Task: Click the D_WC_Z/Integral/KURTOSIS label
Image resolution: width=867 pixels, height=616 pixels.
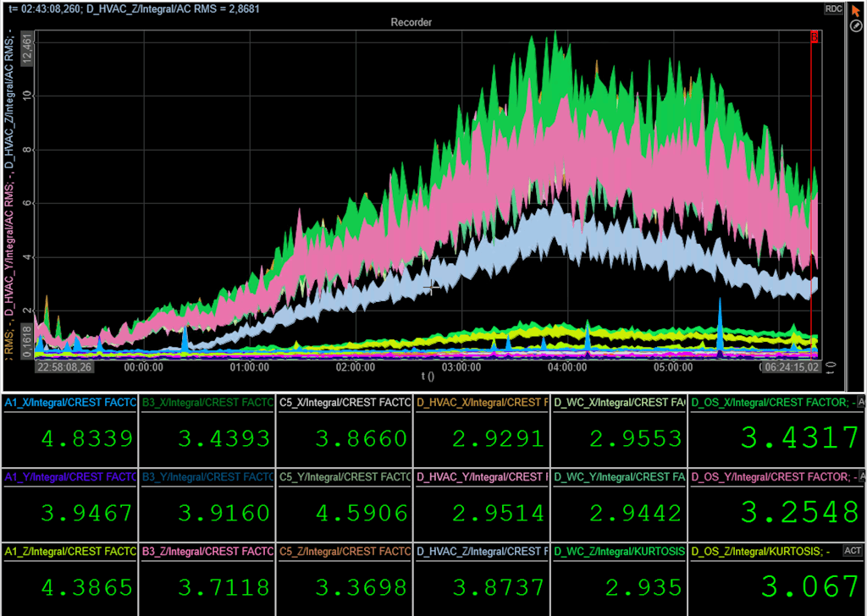Action: coord(619,552)
